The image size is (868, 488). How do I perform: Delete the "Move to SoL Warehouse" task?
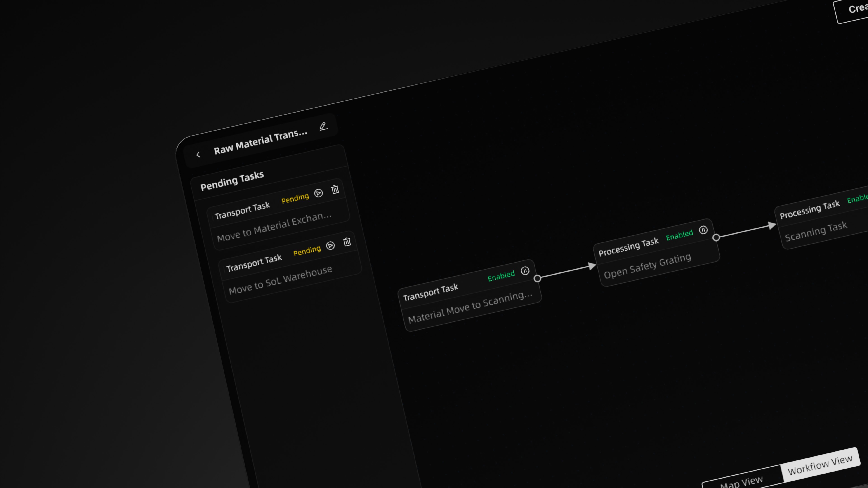(x=347, y=242)
